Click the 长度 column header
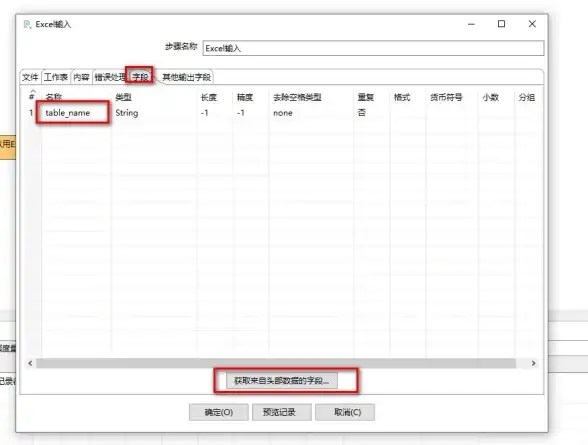The image size is (588, 445). click(208, 97)
